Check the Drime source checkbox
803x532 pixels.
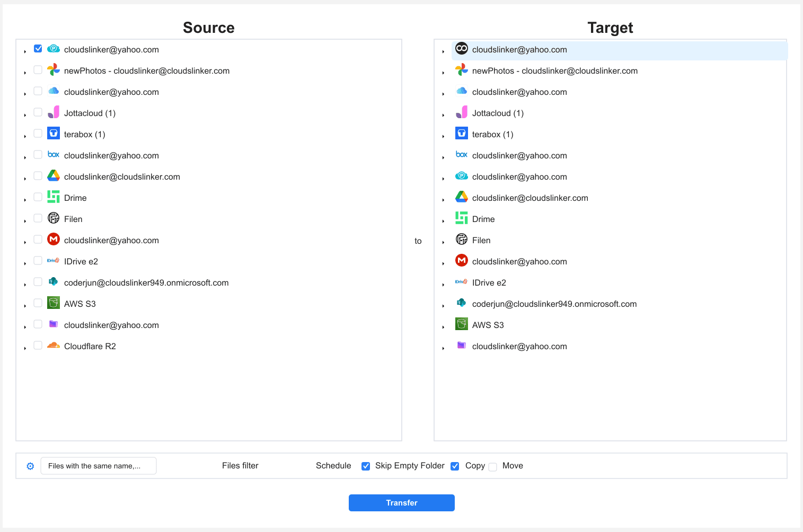click(x=38, y=197)
